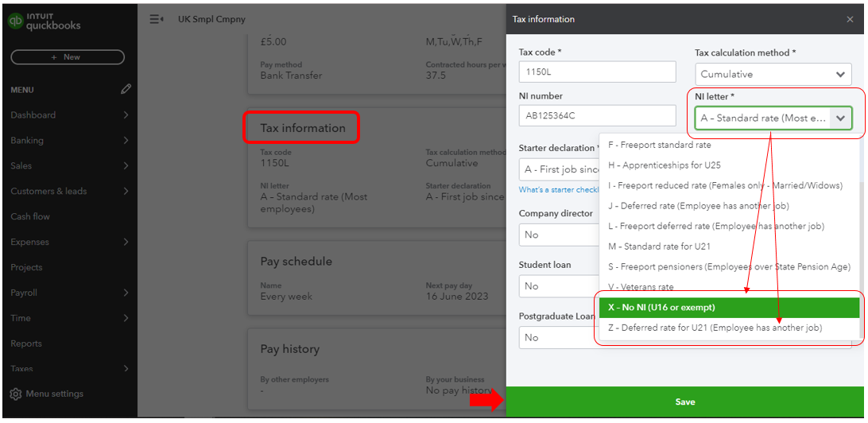Open What's a starter checklist link
Screen dimensions: 868x423
(558, 190)
